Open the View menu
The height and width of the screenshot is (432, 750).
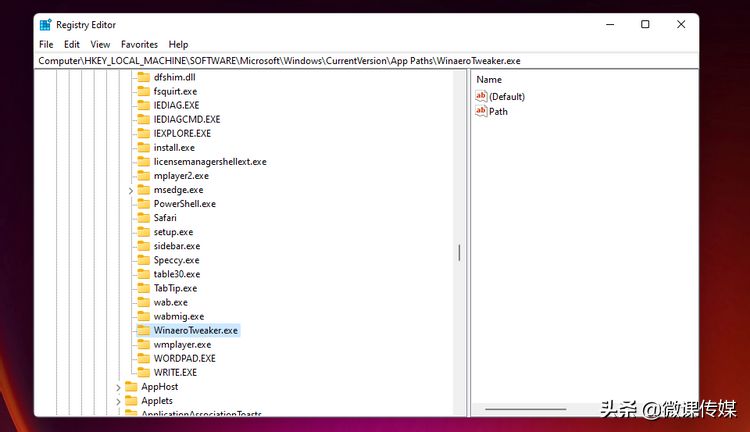click(x=100, y=44)
